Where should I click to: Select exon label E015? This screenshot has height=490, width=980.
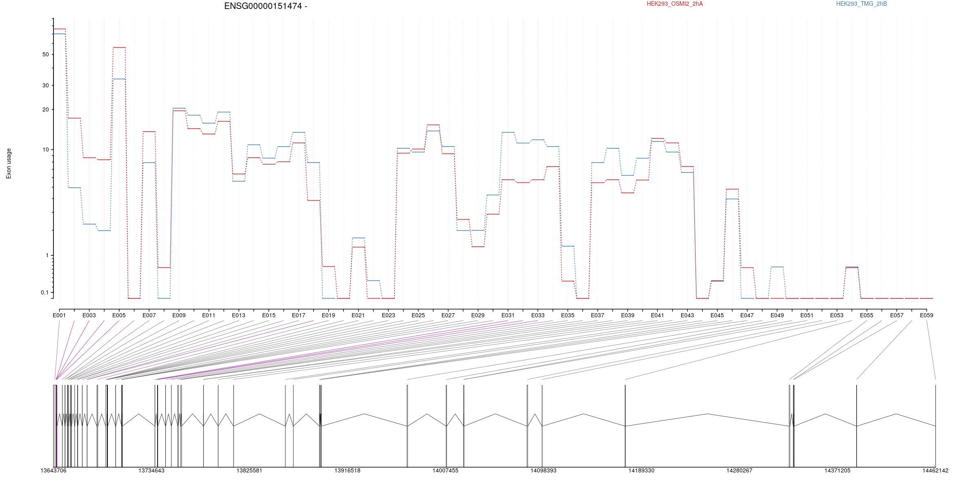coord(269,315)
